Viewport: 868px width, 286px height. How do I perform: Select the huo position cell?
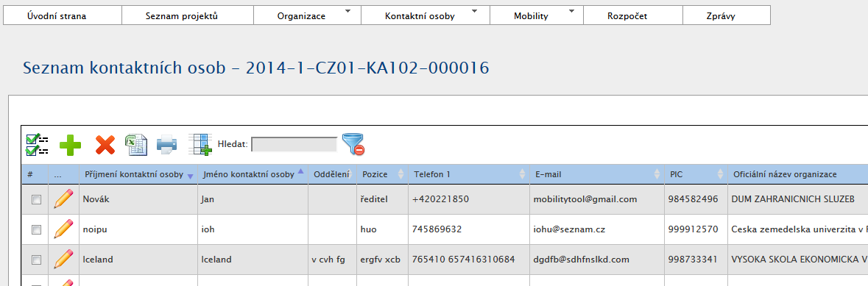click(383, 229)
